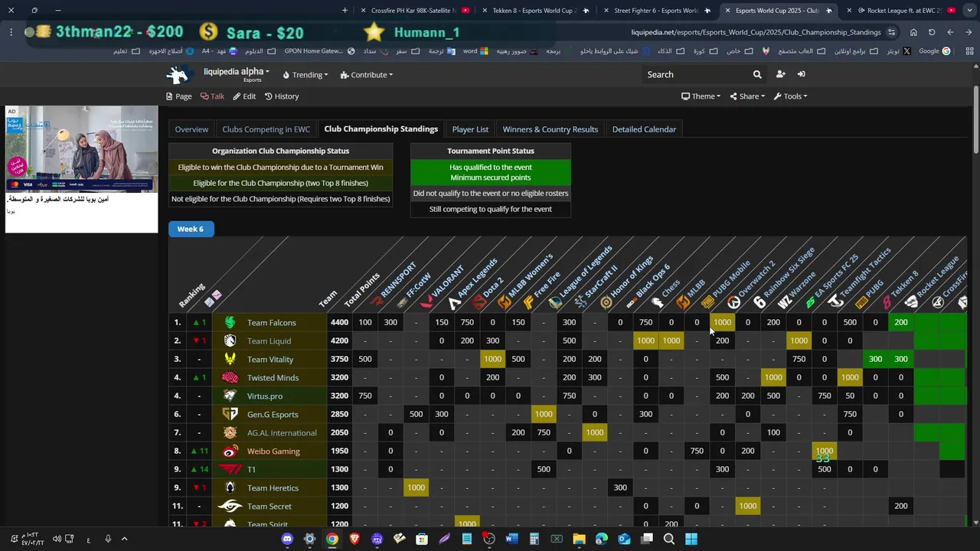Screen dimensions: 980x551
Task: Click the Overwatch 2 header icon
Action: (x=734, y=303)
